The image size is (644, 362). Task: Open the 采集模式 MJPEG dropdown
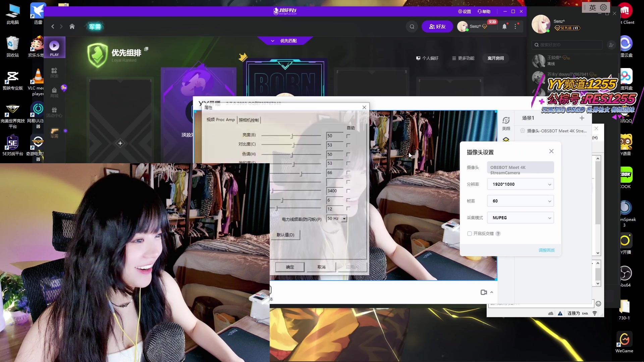[x=520, y=218]
